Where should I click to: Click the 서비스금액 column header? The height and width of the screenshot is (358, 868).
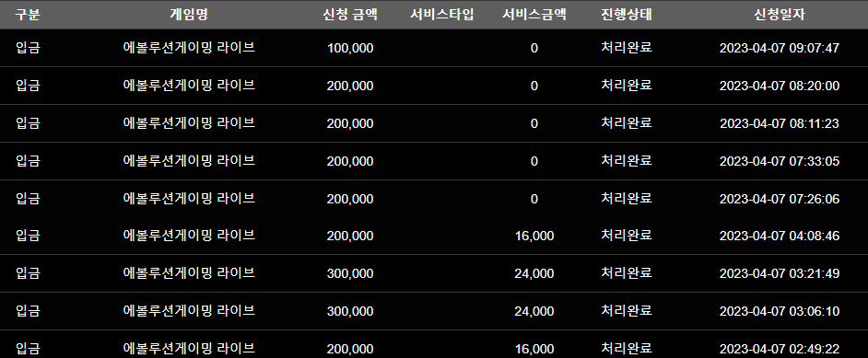(534, 15)
